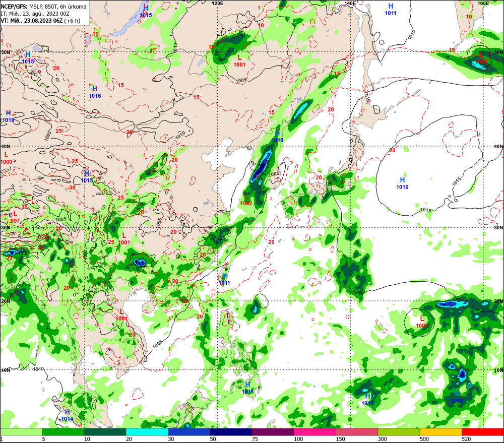The height and width of the screenshot is (443, 504).
Task: Click the L 1000 low pressure marker
Action: point(6,158)
